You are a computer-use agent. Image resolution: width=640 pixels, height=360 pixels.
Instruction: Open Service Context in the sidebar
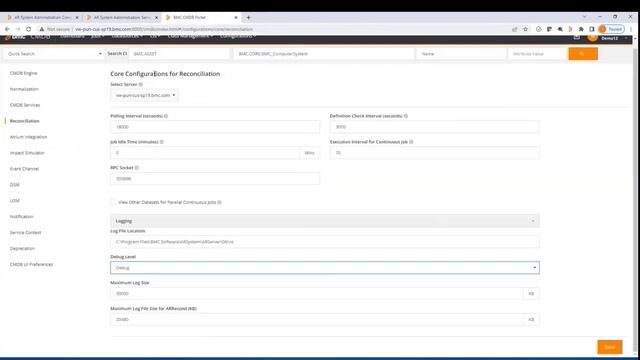click(x=25, y=232)
